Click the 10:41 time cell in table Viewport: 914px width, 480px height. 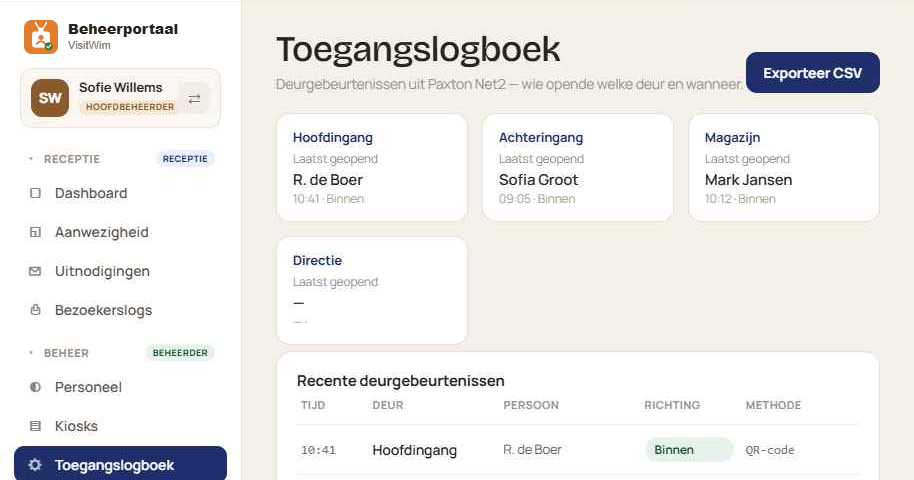tap(318, 450)
